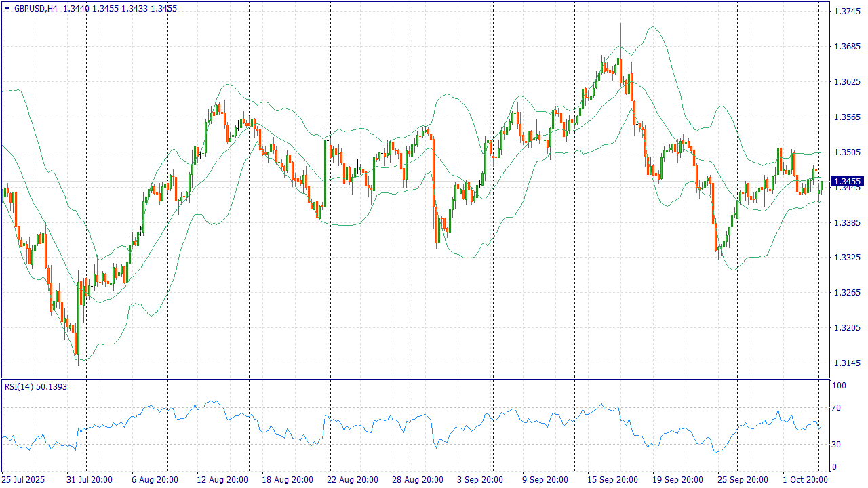Click the RSI 100 scale label
Viewport: 868px width, 488px height.
click(839, 386)
